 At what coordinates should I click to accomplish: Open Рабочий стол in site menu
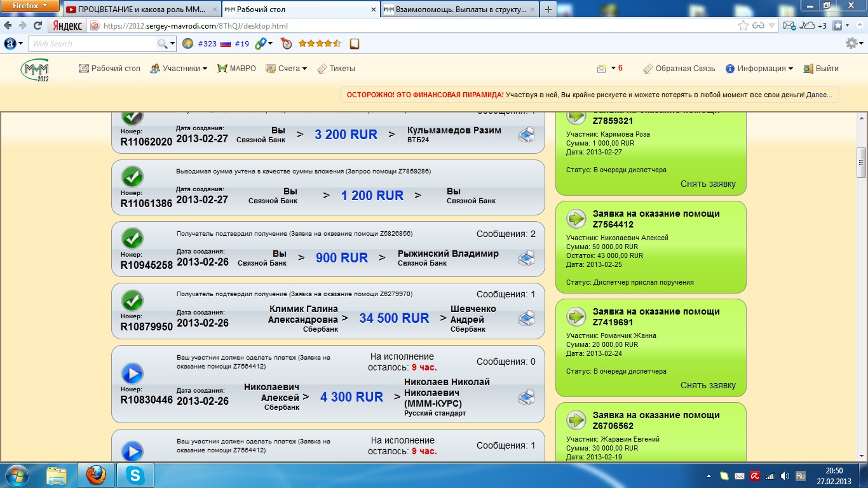[109, 69]
